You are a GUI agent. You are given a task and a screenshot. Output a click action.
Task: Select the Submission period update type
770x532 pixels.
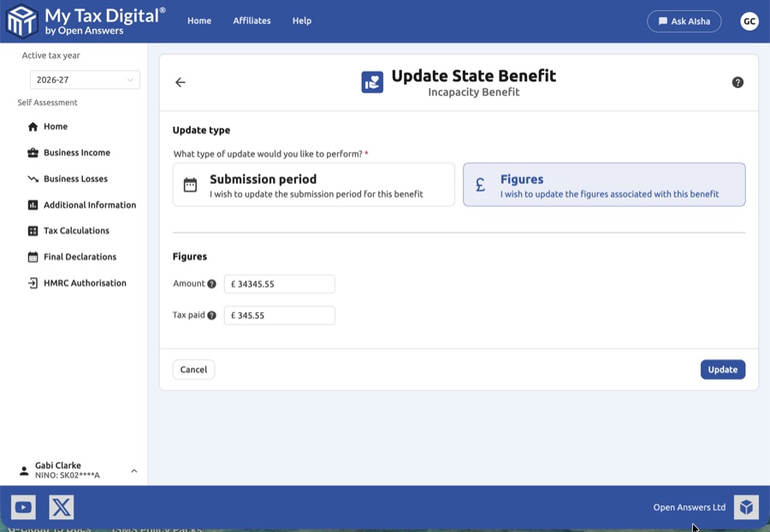click(x=313, y=185)
